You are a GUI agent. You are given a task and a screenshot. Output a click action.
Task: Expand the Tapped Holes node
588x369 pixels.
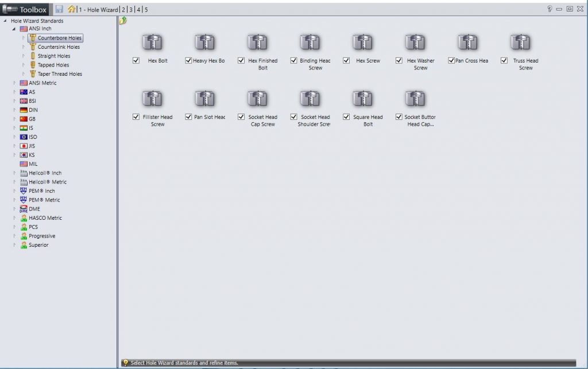(x=23, y=65)
